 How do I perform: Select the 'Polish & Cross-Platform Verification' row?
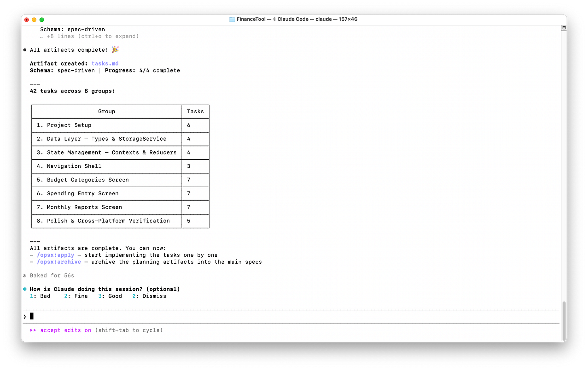(x=120, y=221)
